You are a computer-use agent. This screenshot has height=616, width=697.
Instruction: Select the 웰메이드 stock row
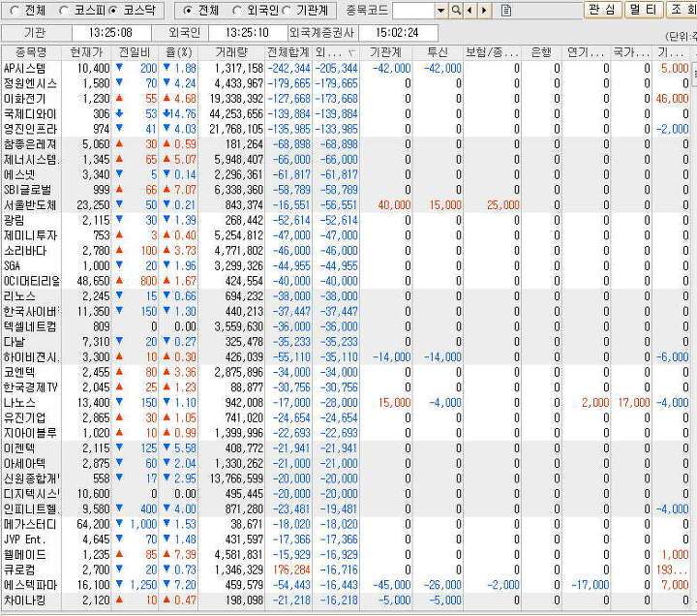point(347,555)
